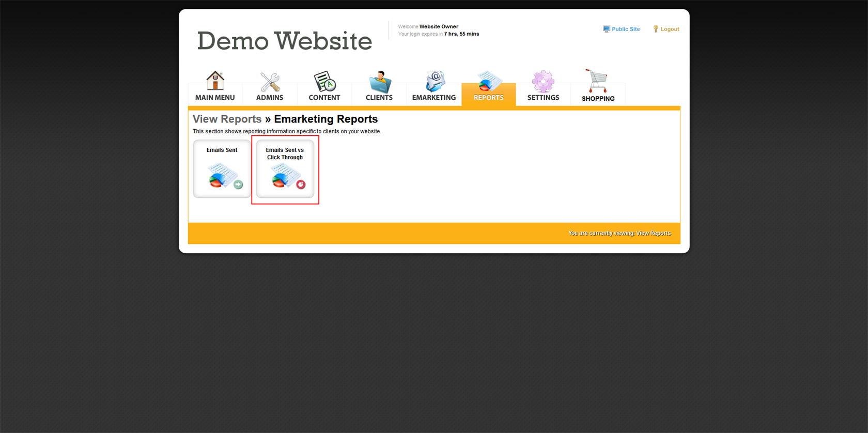Click the Emarketing envelope icon
This screenshot has height=433, width=868.
[x=434, y=81]
